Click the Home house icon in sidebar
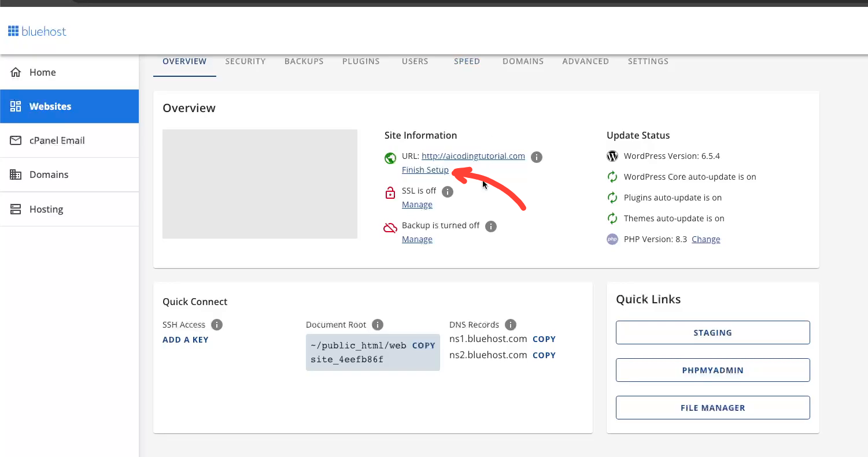The image size is (868, 457). [16, 72]
